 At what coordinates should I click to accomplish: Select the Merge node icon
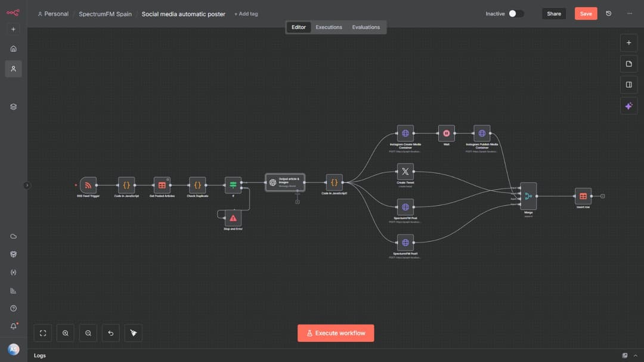pos(528,196)
